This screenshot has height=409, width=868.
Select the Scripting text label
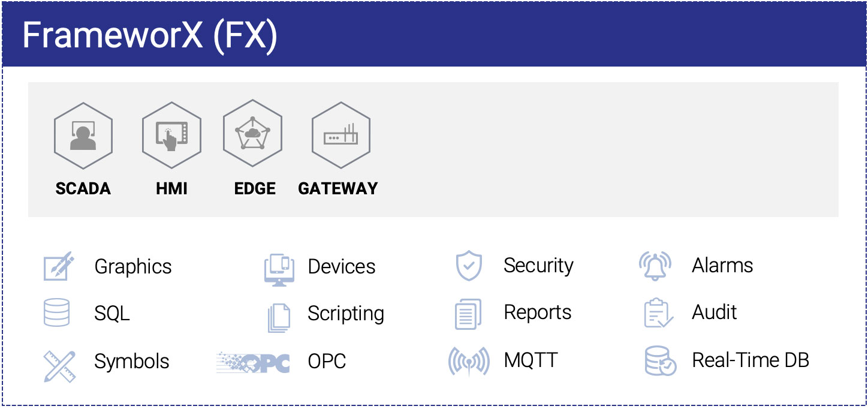click(x=346, y=314)
